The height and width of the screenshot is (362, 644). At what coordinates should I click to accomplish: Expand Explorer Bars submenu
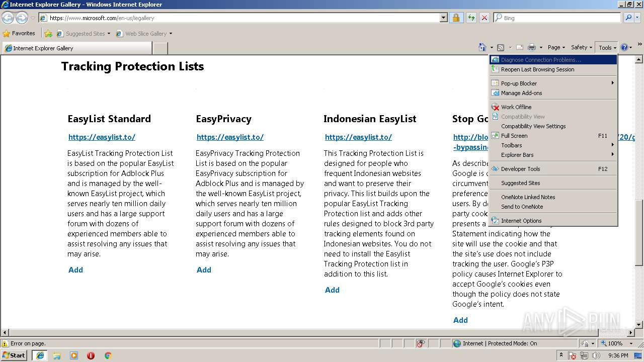click(553, 155)
